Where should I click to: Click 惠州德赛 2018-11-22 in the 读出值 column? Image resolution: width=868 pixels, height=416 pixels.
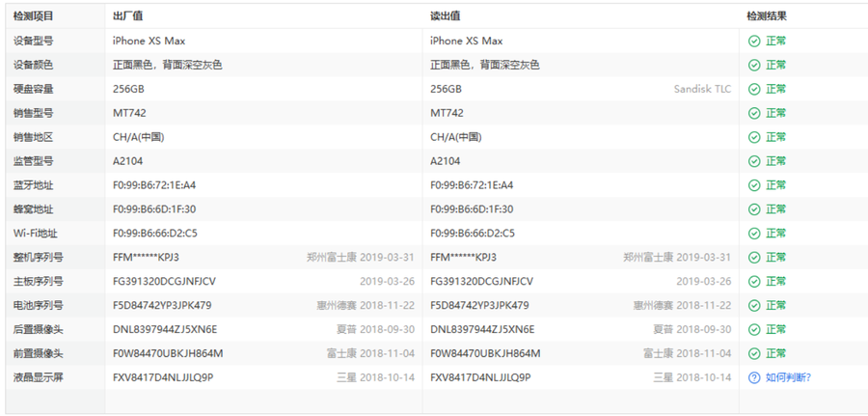[682, 305]
